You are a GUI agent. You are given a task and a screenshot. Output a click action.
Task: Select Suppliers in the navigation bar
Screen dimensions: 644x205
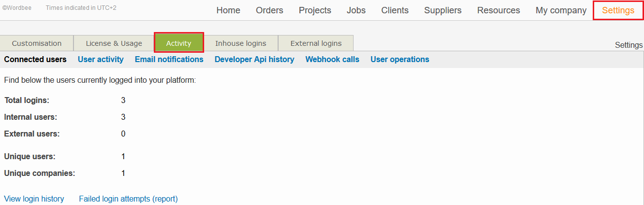click(x=443, y=10)
